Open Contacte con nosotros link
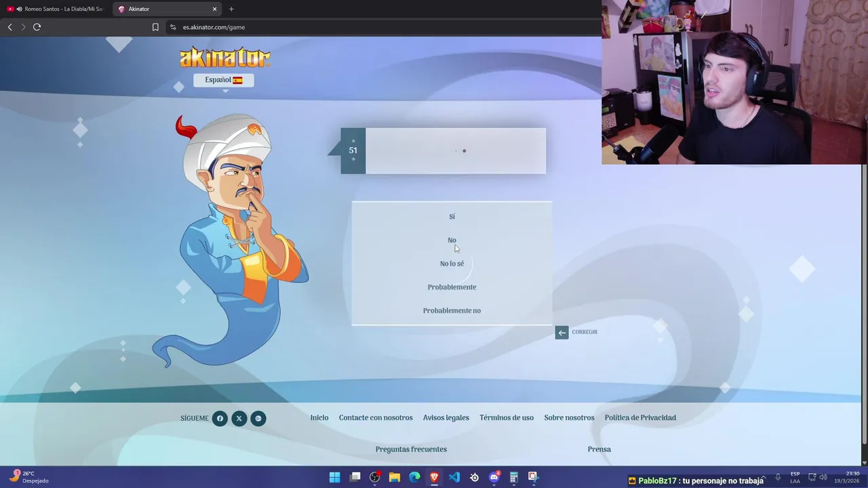This screenshot has height=488, width=868. [376, 418]
